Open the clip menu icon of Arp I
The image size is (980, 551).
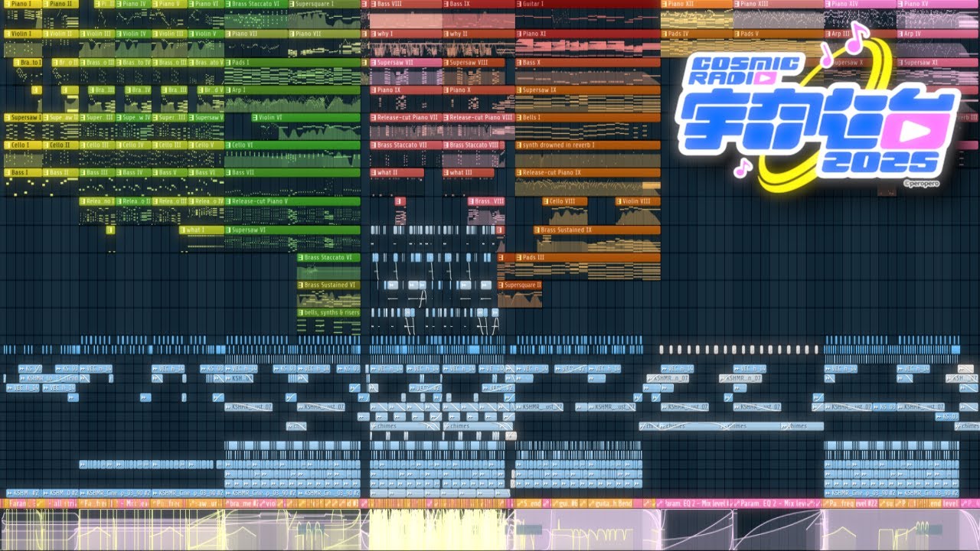click(228, 90)
